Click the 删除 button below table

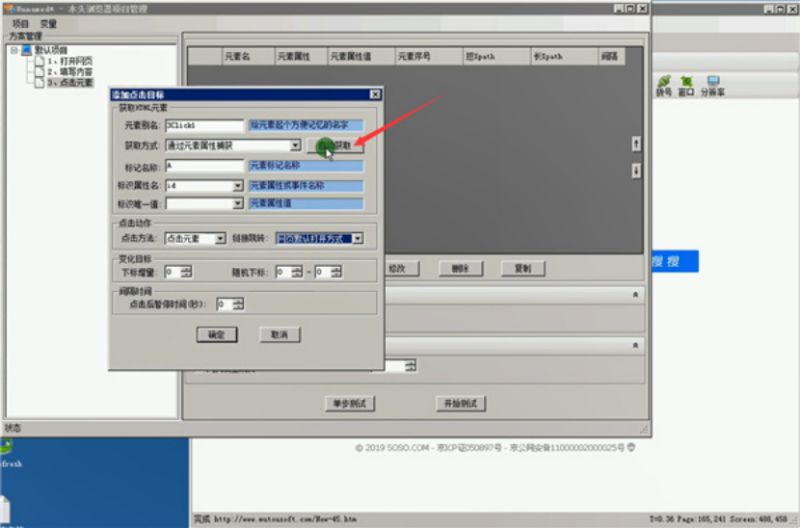click(460, 268)
